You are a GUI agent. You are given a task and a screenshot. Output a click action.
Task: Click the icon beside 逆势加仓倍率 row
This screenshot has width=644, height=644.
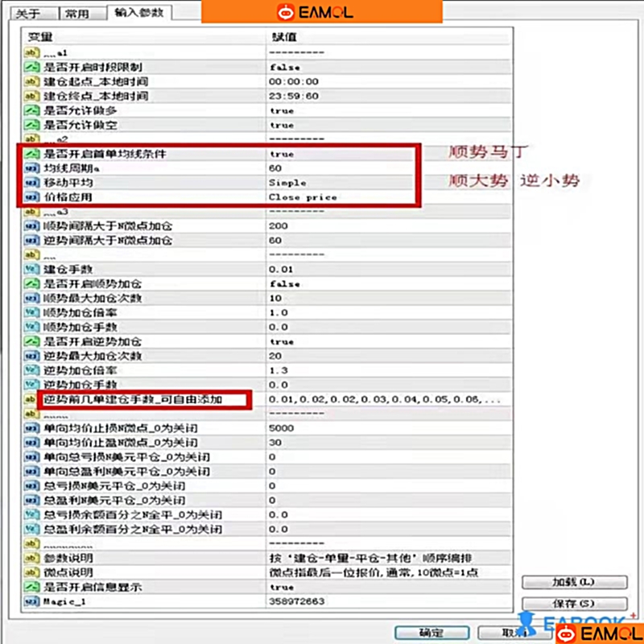(x=31, y=371)
